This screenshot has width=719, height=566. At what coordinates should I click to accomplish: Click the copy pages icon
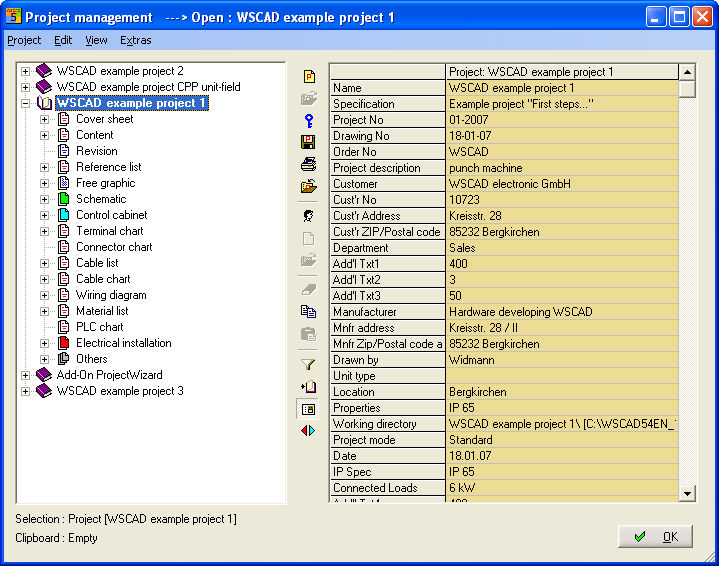[x=308, y=311]
